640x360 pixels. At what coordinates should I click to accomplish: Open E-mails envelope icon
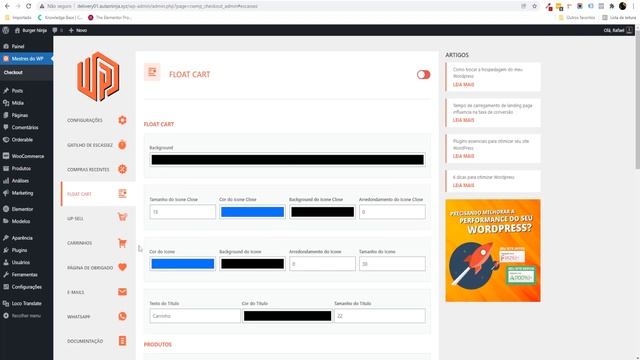[x=122, y=292]
